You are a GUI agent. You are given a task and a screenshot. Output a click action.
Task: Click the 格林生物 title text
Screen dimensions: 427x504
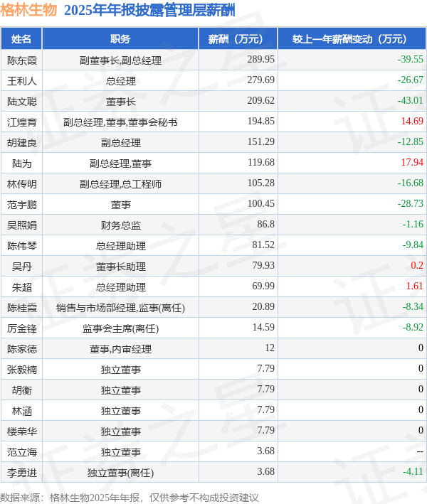coord(28,10)
